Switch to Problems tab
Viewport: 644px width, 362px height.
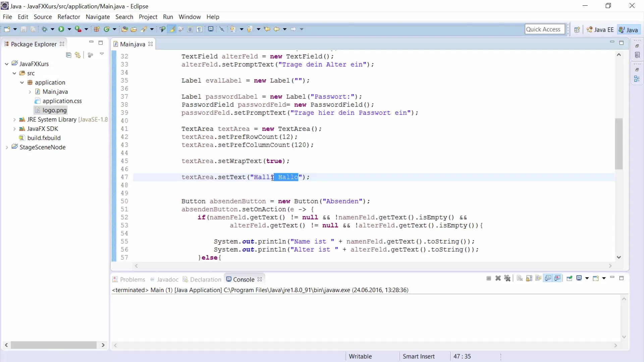tap(129, 279)
